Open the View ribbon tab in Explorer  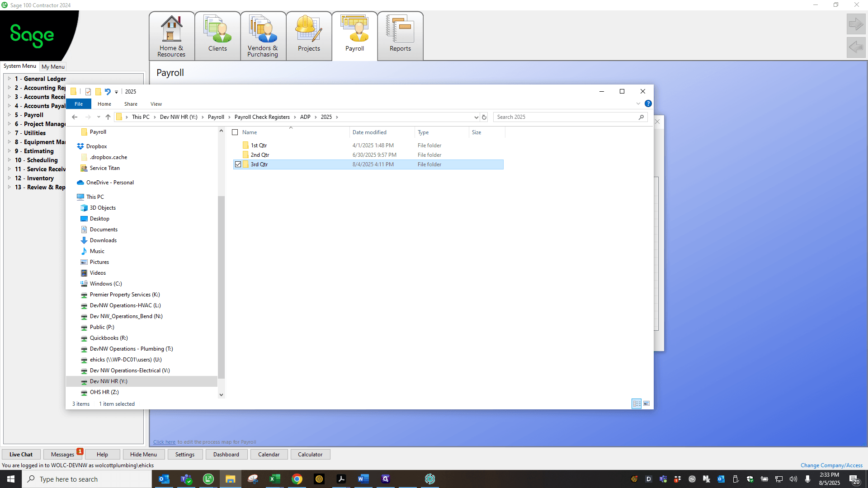[x=156, y=104]
